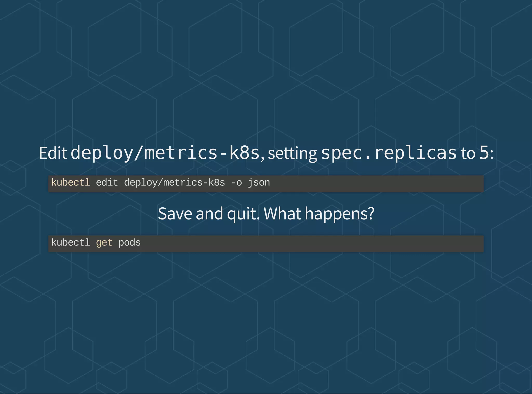Click the highlighted "get" keyword
532x394 pixels.
(104, 243)
